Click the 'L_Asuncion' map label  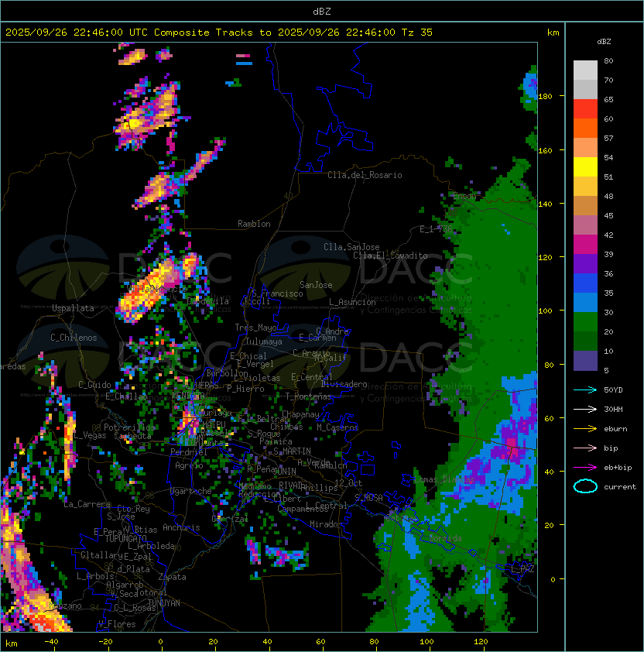[x=352, y=302]
